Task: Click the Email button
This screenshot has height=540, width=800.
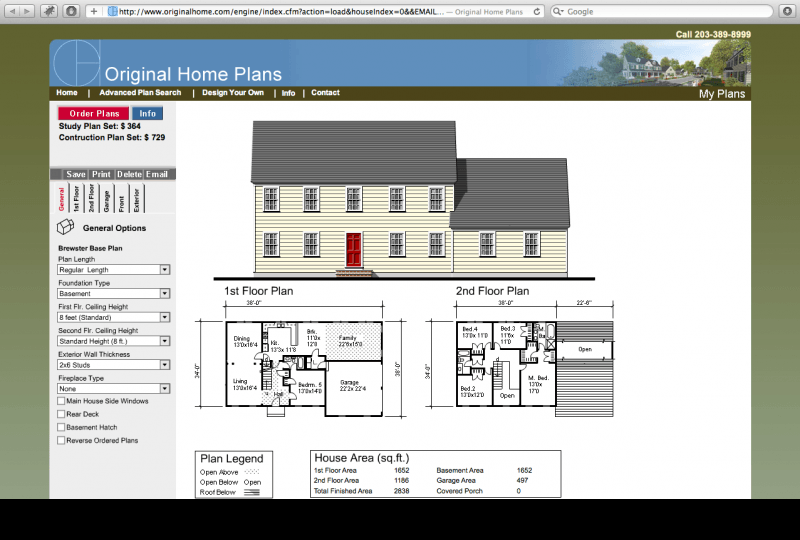Action: point(157,174)
